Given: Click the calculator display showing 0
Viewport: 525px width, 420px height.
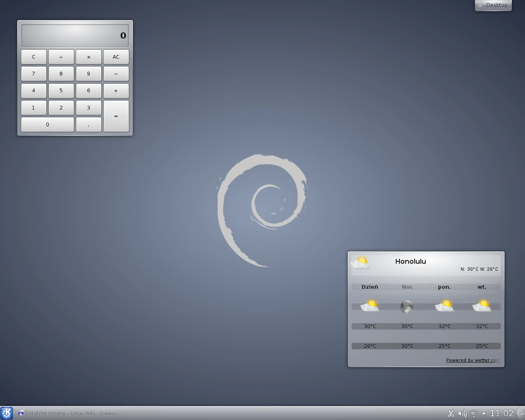Looking at the screenshot, I should click(74, 35).
